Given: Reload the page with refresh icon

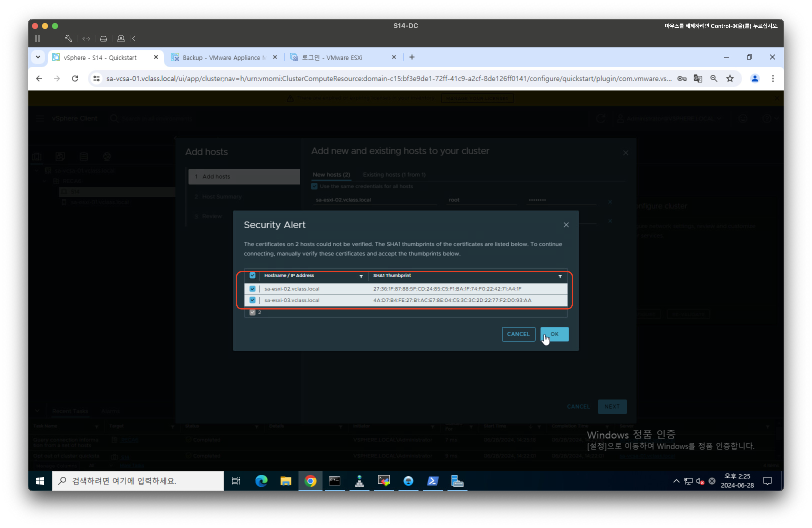Looking at the screenshot, I should click(x=75, y=78).
